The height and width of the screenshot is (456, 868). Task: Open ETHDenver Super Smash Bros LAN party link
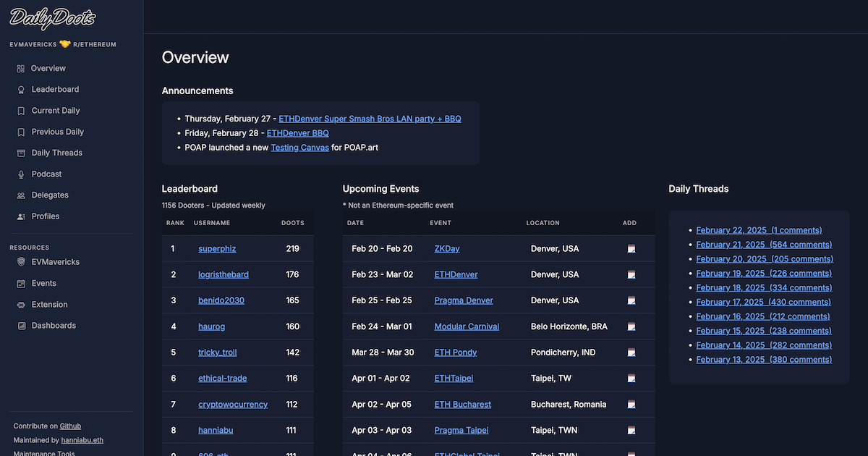pos(370,119)
